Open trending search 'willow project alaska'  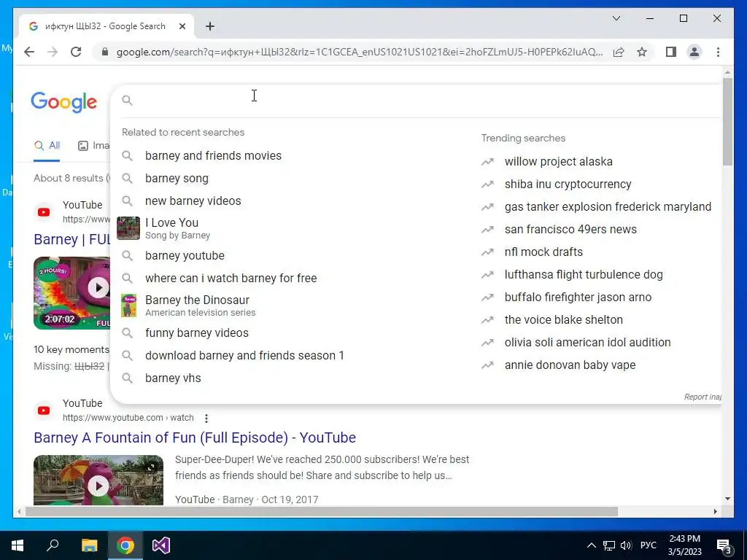tap(558, 161)
